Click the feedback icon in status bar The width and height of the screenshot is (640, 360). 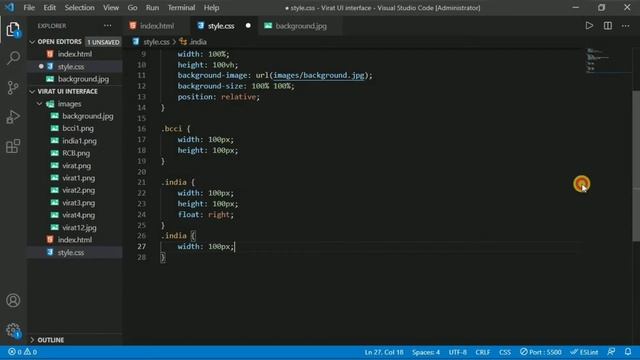[611, 352]
